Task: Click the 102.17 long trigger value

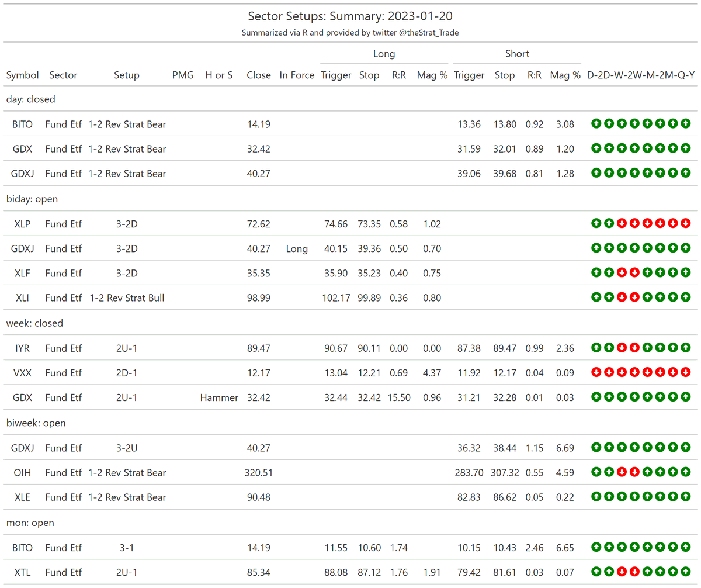Action: coord(336,298)
